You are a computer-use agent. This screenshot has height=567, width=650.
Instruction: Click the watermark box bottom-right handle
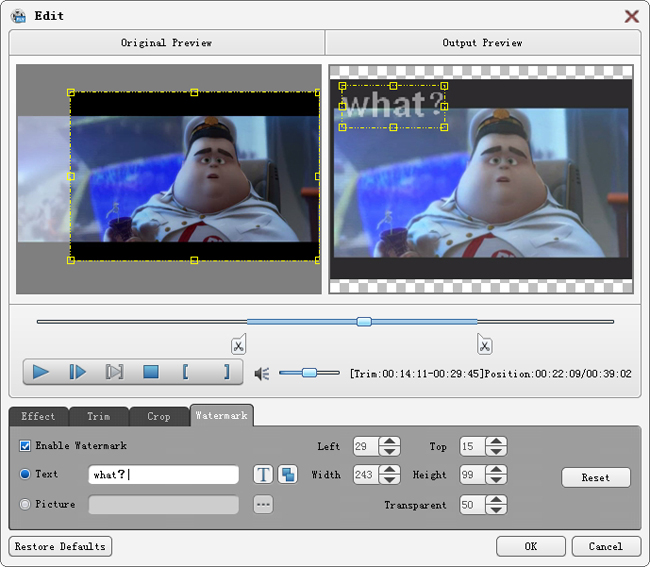pos(444,127)
